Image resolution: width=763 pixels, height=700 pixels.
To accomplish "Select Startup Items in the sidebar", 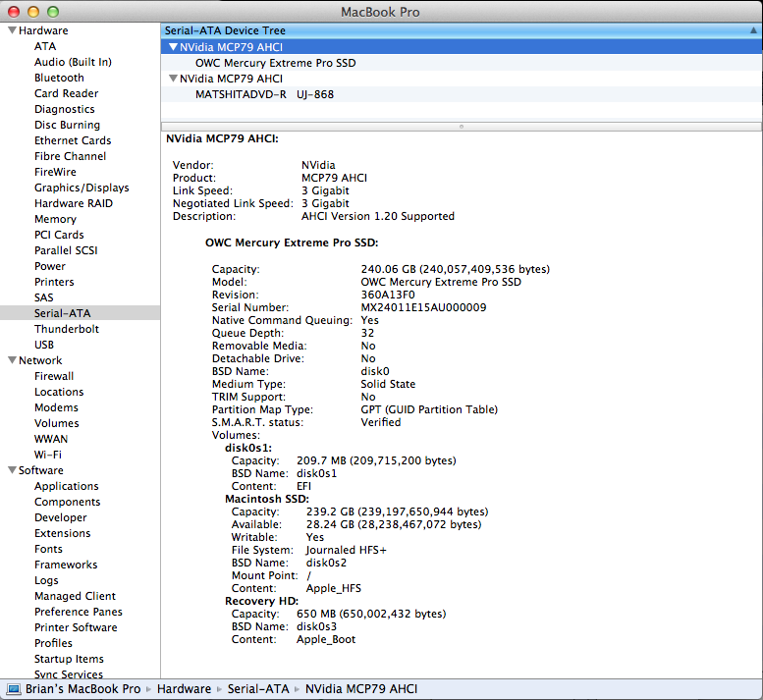I will tap(69, 659).
